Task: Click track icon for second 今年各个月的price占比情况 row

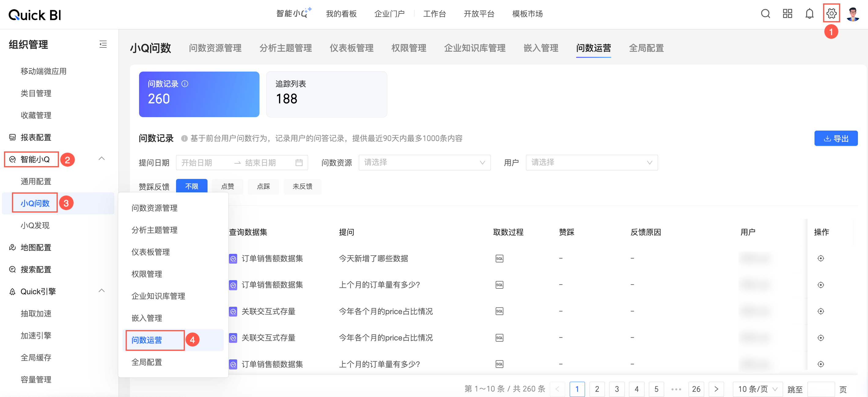Action: (821, 338)
